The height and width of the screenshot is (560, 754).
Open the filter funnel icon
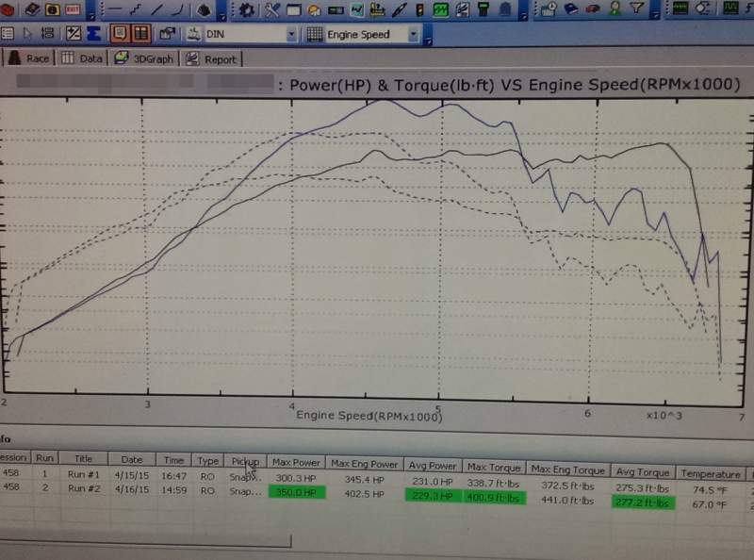636,9
